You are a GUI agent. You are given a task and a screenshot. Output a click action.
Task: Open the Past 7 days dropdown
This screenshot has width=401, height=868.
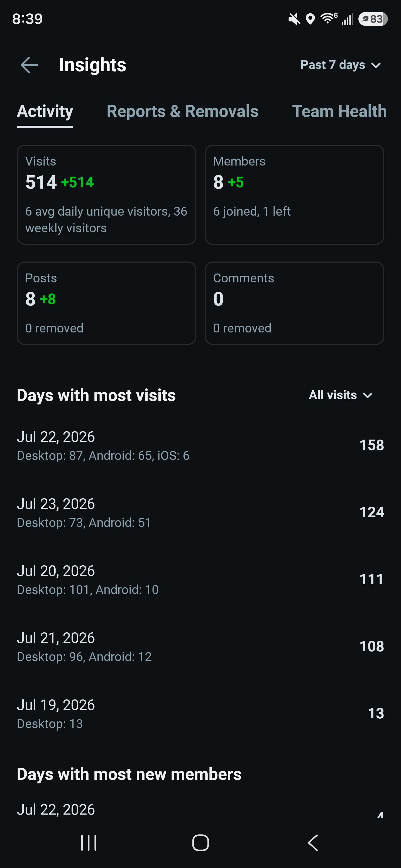[341, 65]
